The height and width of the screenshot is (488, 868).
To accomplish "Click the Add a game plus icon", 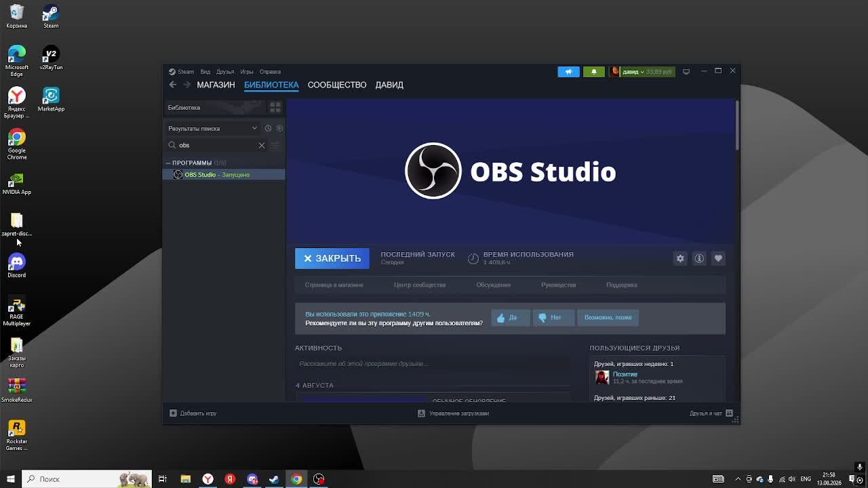I will click(173, 413).
